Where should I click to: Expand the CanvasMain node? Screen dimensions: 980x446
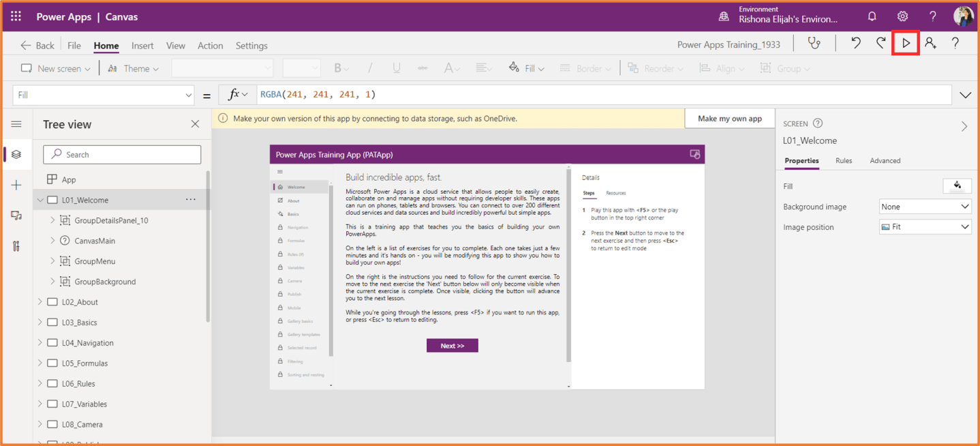tap(52, 241)
